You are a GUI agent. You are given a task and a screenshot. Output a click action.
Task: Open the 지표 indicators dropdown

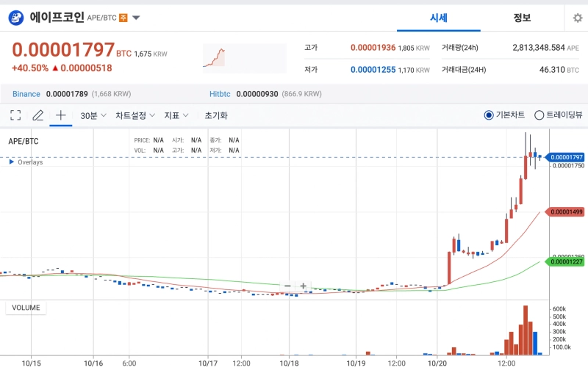176,115
